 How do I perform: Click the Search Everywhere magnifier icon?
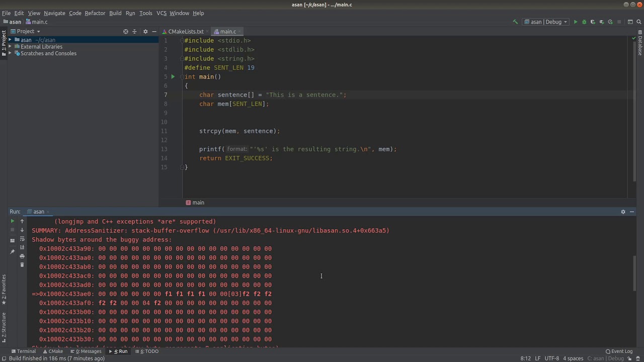click(638, 22)
